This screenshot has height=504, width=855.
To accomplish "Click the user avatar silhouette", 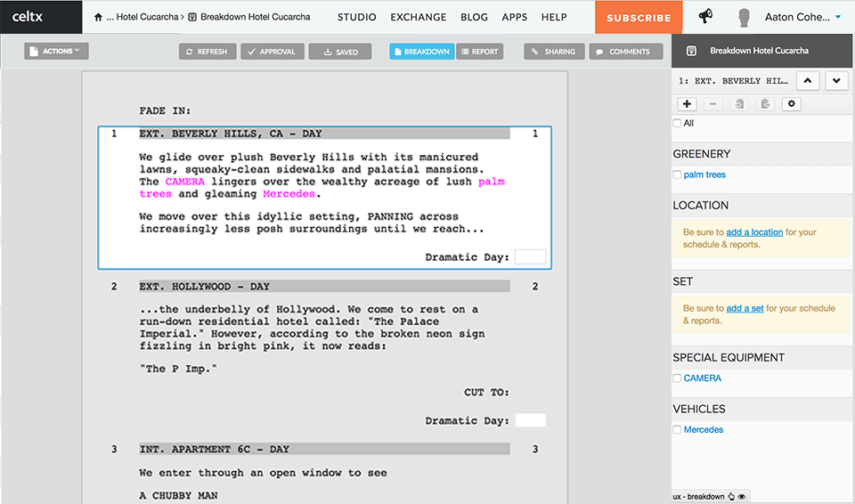I will [744, 18].
